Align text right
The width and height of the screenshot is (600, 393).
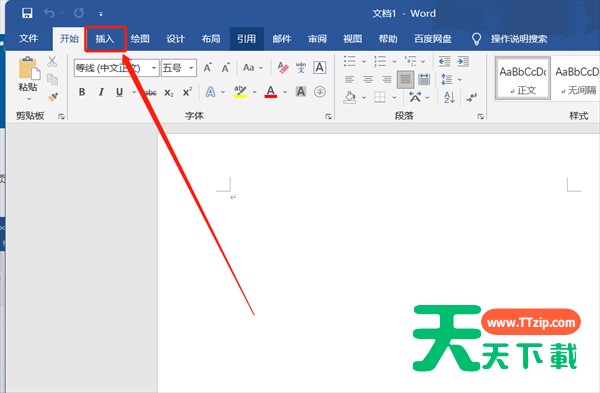(x=387, y=80)
